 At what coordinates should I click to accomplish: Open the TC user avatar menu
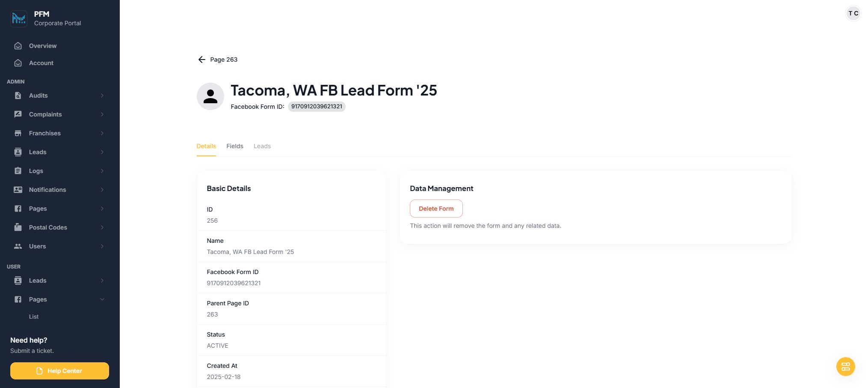[x=853, y=13]
